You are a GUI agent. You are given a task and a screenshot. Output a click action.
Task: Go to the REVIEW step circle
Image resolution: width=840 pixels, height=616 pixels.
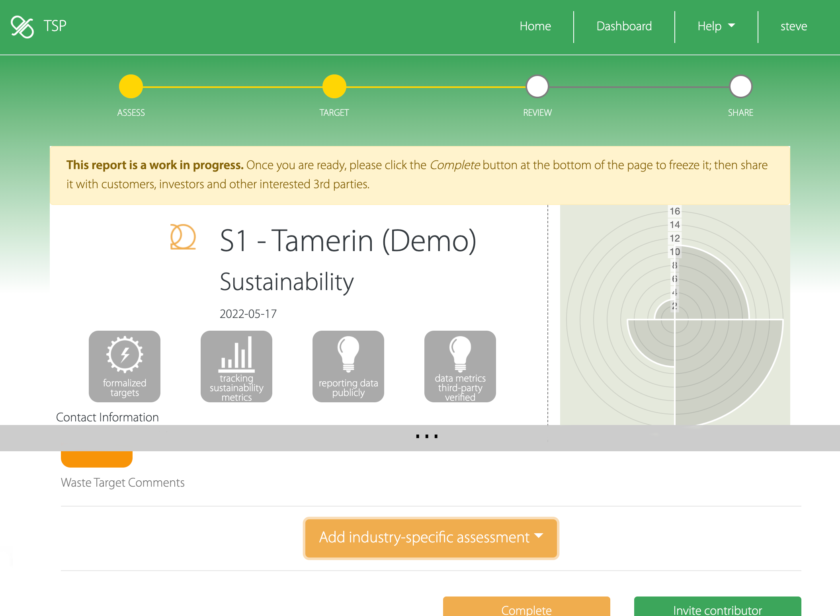(537, 86)
